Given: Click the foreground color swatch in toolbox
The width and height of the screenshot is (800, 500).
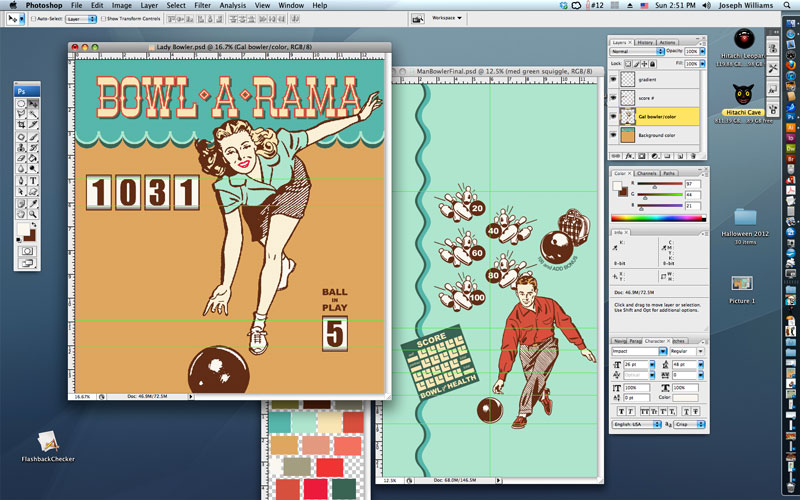Looking at the screenshot, I should (x=24, y=226).
